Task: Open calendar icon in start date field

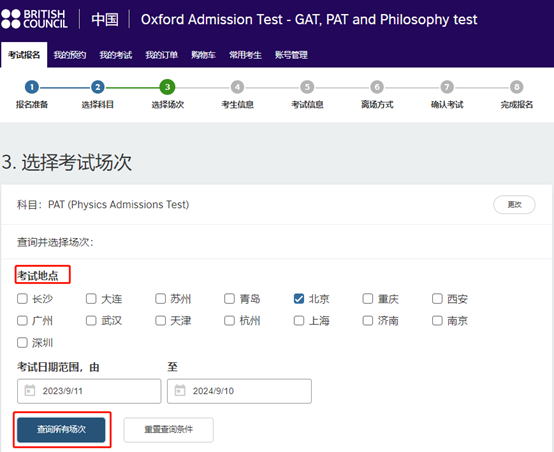Action: click(x=30, y=391)
